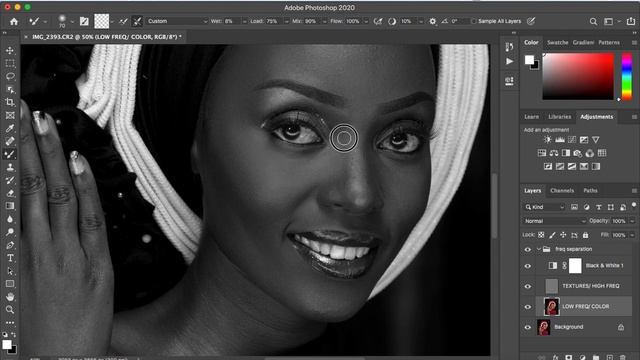The width and height of the screenshot is (640, 360).
Task: Select the Hand tool
Action: [x=10, y=297]
